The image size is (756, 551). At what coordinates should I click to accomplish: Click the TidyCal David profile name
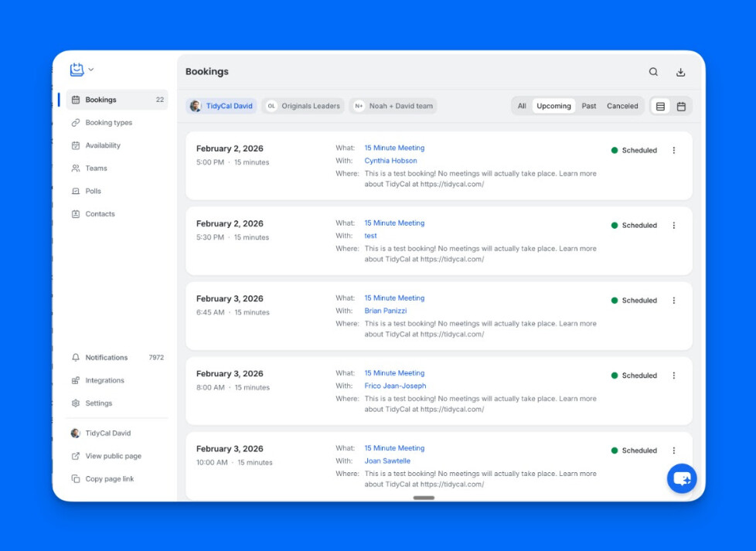(x=108, y=433)
